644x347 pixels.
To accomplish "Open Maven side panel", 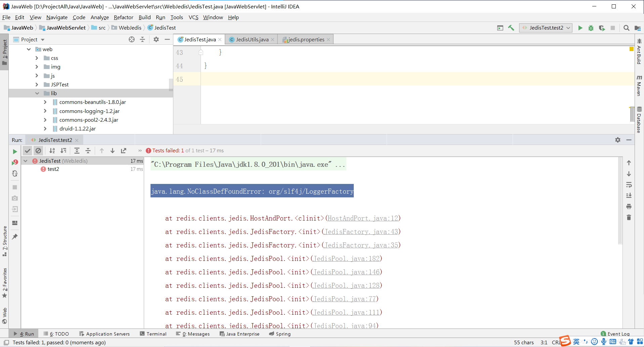I will pyautogui.click(x=639, y=85).
